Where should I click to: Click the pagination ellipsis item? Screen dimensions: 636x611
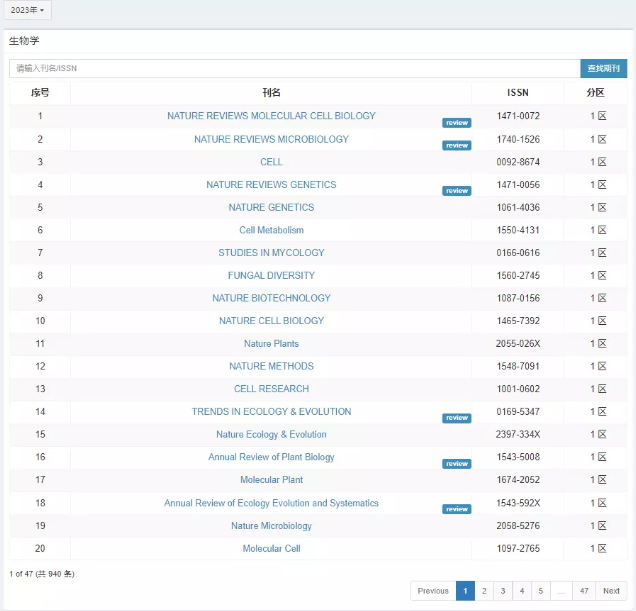tap(561, 591)
